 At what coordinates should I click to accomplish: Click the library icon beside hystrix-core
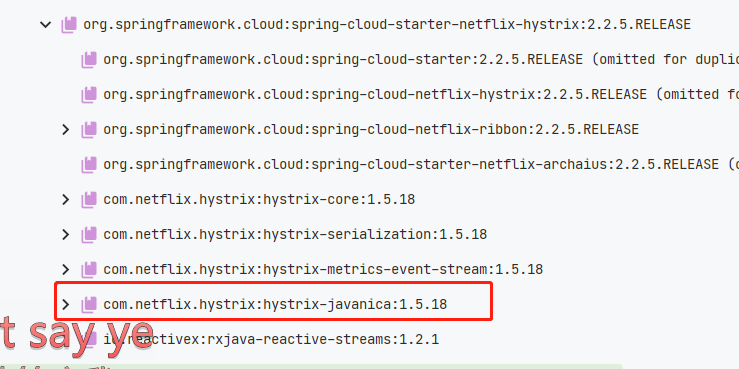click(x=89, y=199)
